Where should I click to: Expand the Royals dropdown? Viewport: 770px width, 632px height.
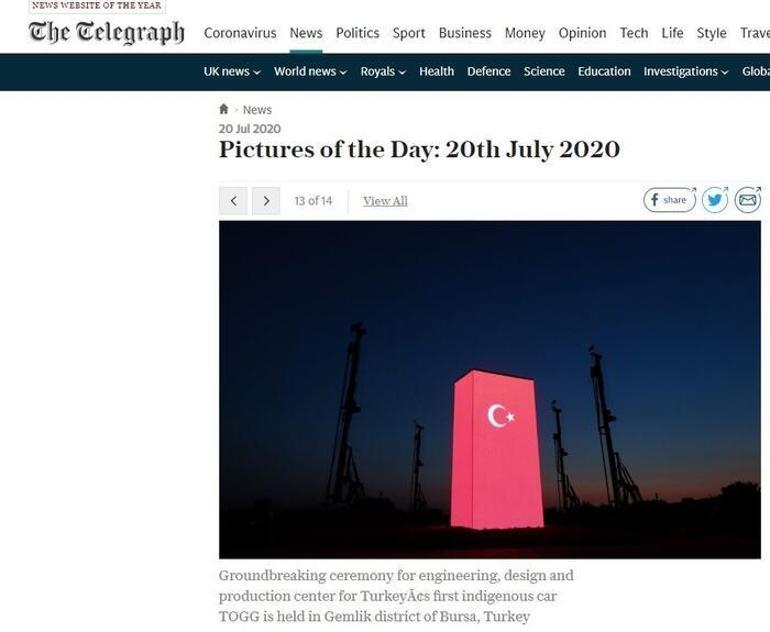click(x=383, y=72)
